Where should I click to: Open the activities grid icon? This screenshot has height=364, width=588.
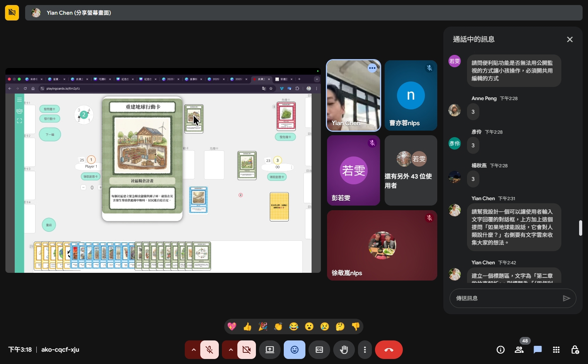click(556, 350)
